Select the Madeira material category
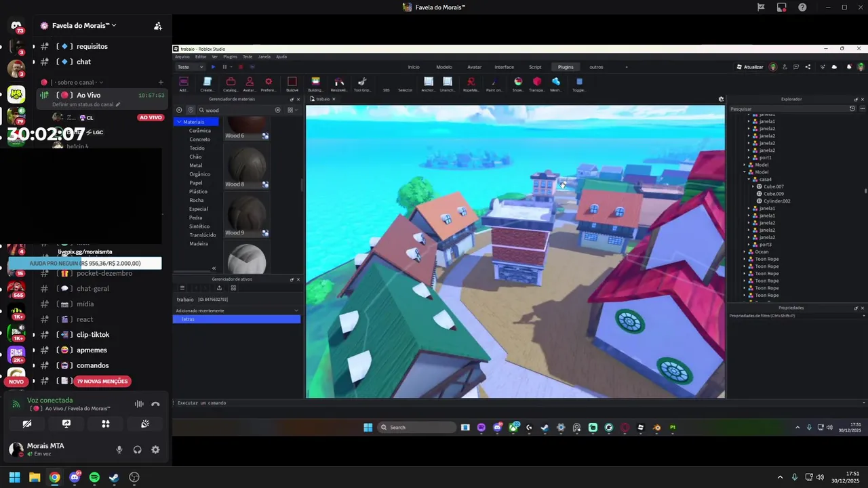868x488 pixels. point(199,243)
